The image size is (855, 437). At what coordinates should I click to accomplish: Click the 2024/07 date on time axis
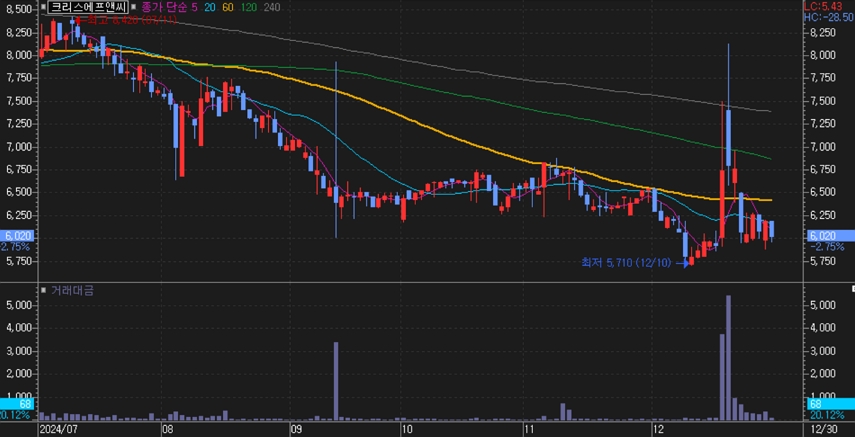56,428
